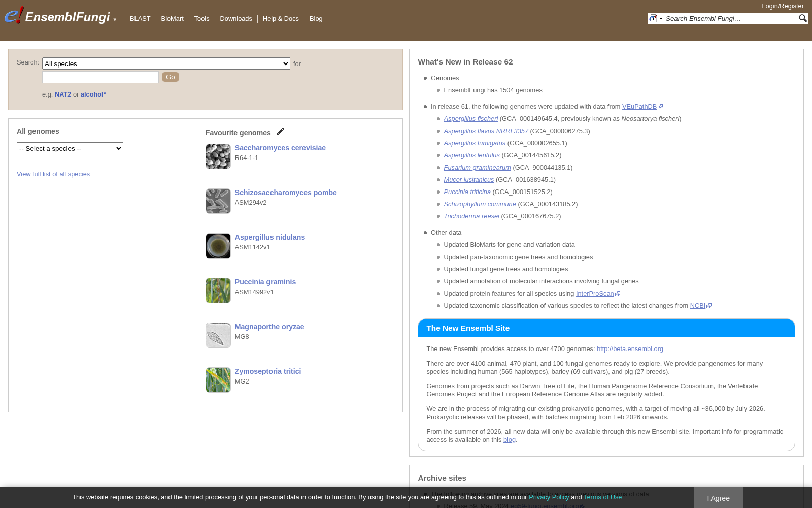
Task: Expand the Select a species dropdown
Action: pos(70,148)
